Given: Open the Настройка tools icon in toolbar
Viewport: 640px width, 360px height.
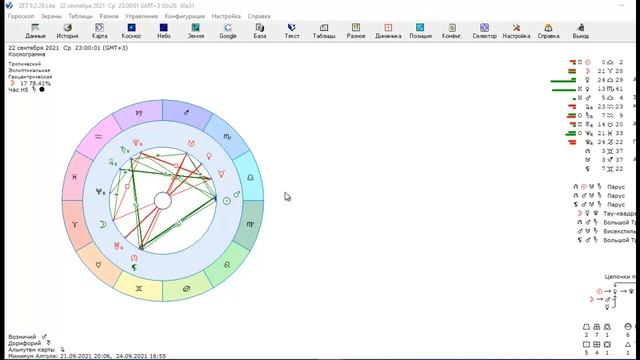Looking at the screenshot, I should click(516, 31).
